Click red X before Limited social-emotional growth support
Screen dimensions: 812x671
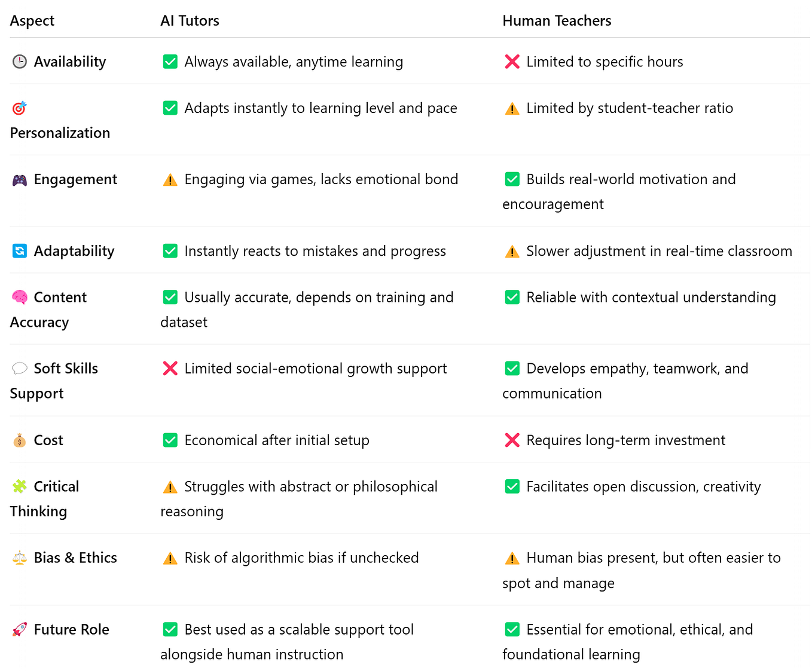click(170, 369)
